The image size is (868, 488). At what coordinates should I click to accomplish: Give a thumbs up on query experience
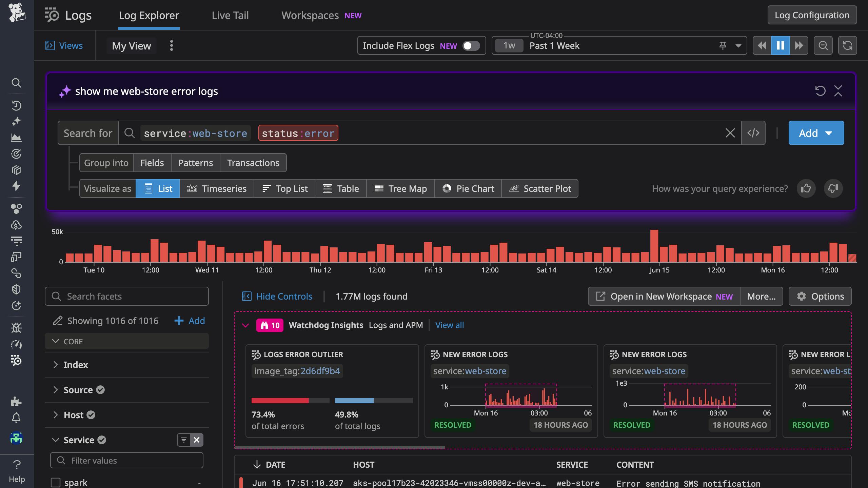point(806,188)
